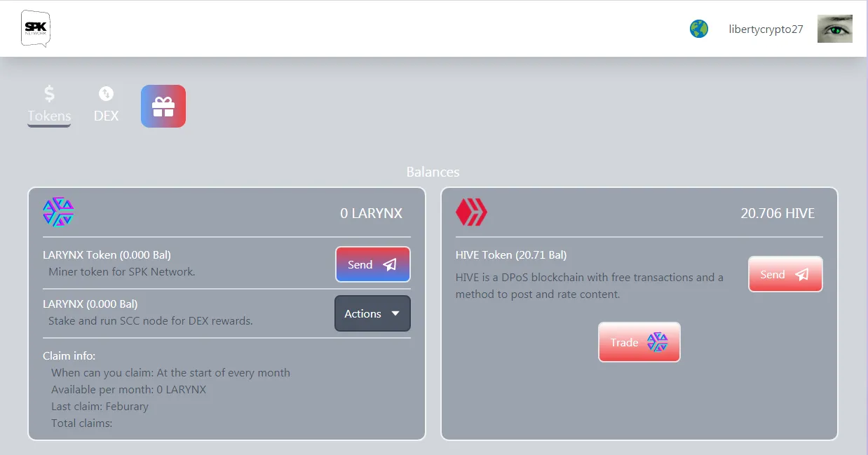The width and height of the screenshot is (868, 455).
Task: Click 'LARYNX (0.000 Bal)' staking label
Action: click(90, 304)
